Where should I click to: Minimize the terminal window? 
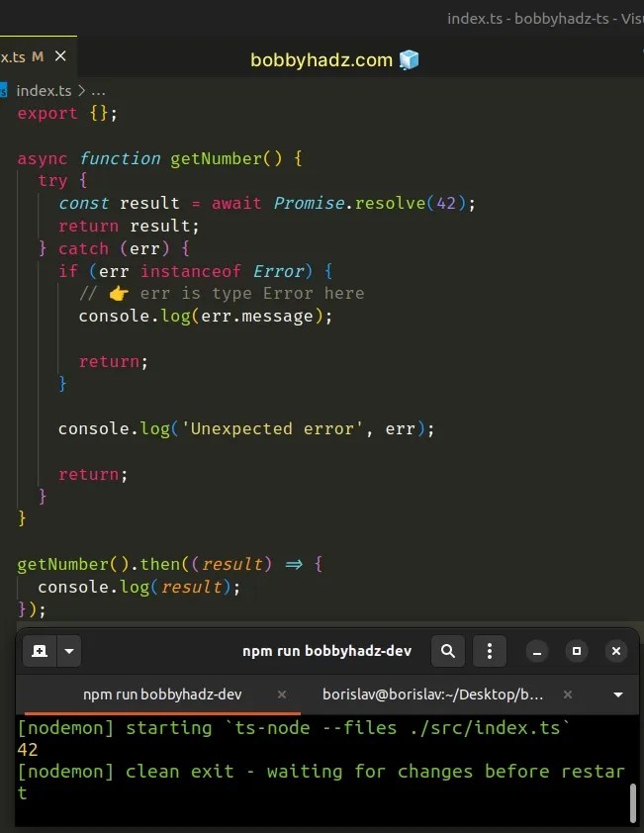(x=537, y=651)
